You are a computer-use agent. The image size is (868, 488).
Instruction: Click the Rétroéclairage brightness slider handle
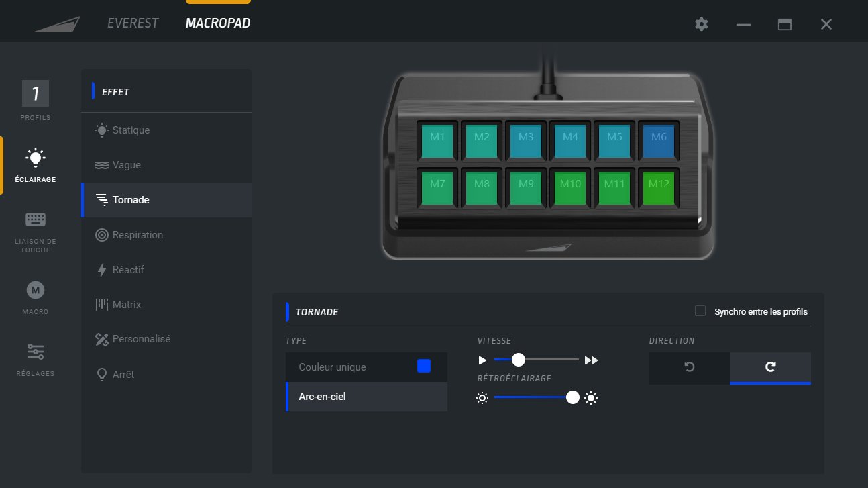(x=572, y=397)
